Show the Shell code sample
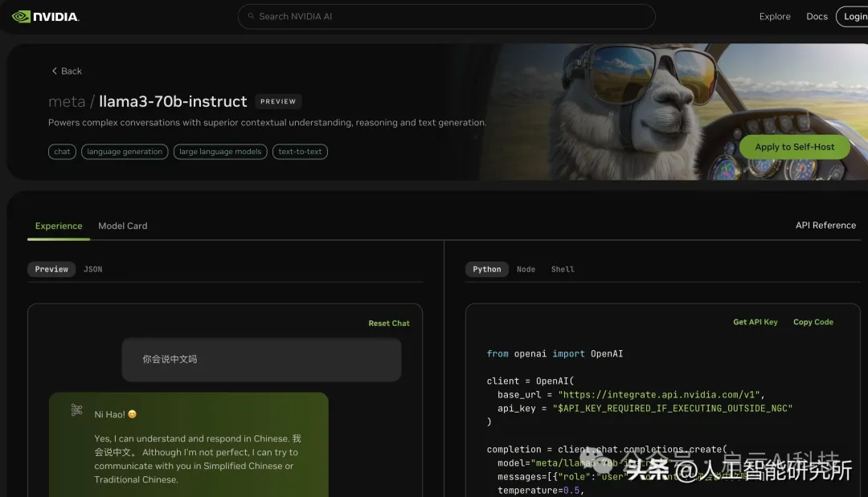Viewport: 868px width, 497px height. pyautogui.click(x=563, y=269)
